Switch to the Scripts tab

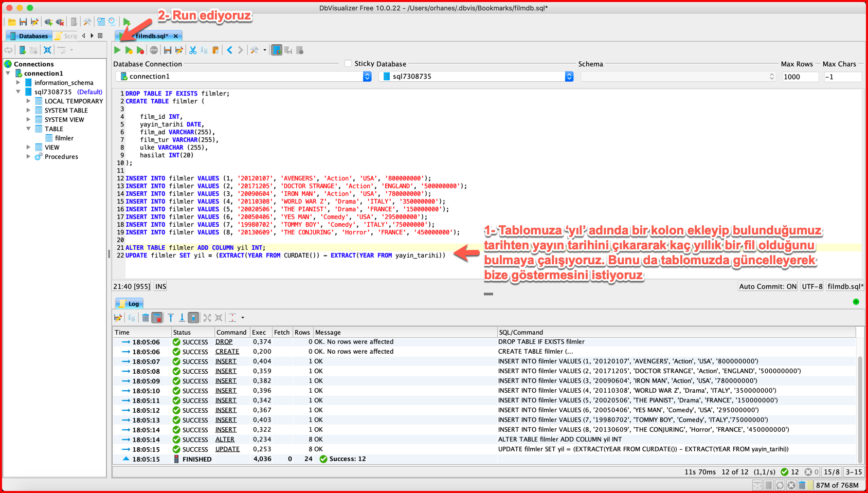click(x=66, y=36)
